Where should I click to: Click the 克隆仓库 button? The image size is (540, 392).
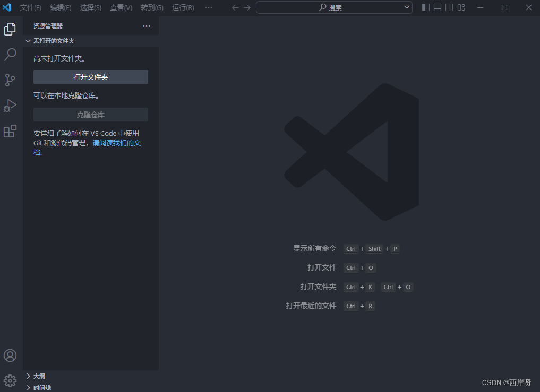pos(91,115)
